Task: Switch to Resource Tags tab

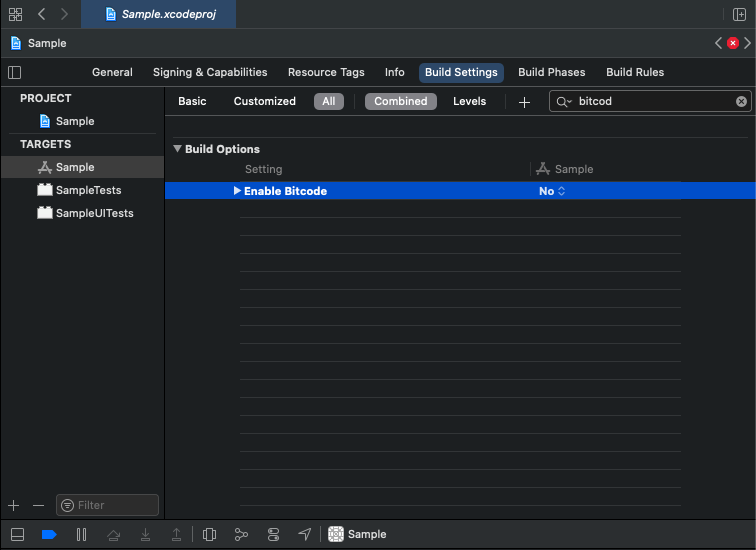Action: [326, 72]
